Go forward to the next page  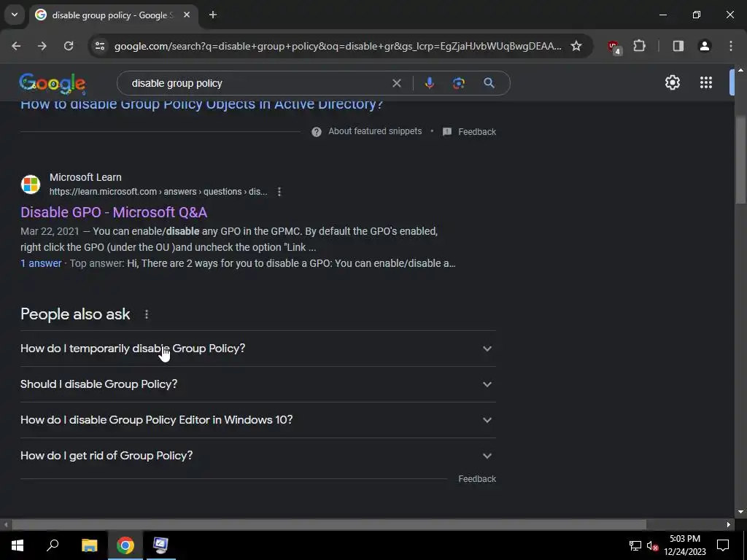[42, 46]
